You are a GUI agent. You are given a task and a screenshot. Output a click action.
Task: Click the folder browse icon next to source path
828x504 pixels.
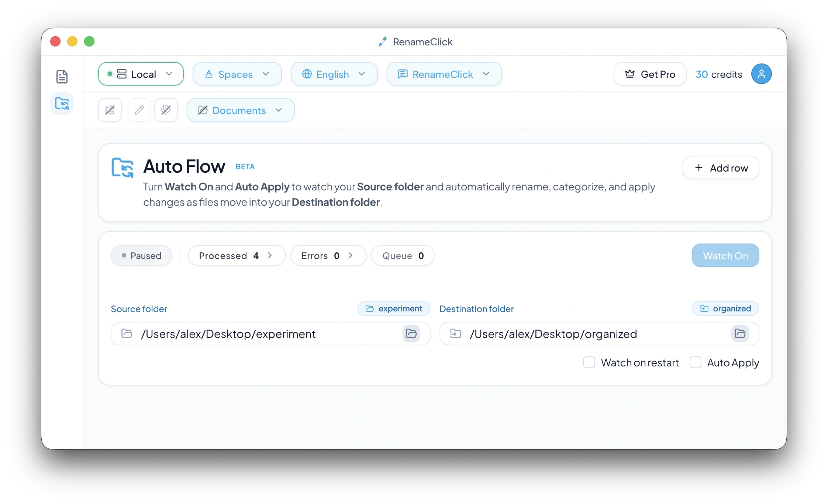(412, 334)
